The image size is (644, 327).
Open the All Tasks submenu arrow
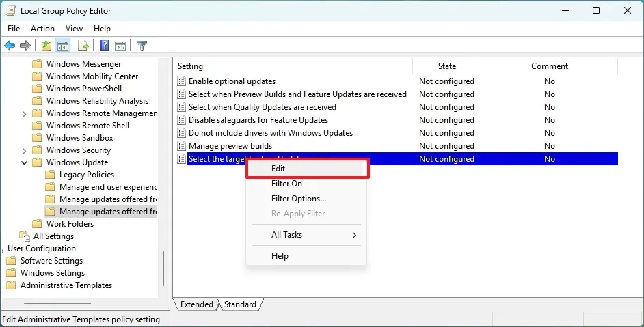pyautogui.click(x=354, y=235)
